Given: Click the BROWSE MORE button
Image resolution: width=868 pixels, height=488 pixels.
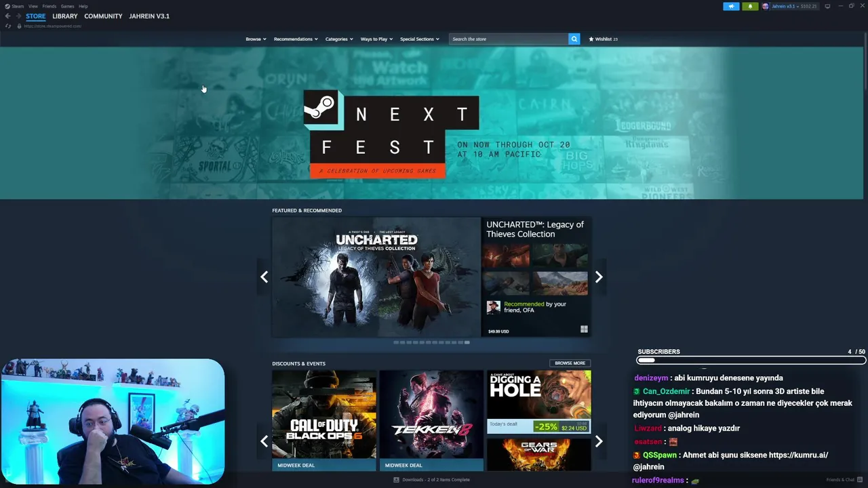Looking at the screenshot, I should pyautogui.click(x=570, y=363).
